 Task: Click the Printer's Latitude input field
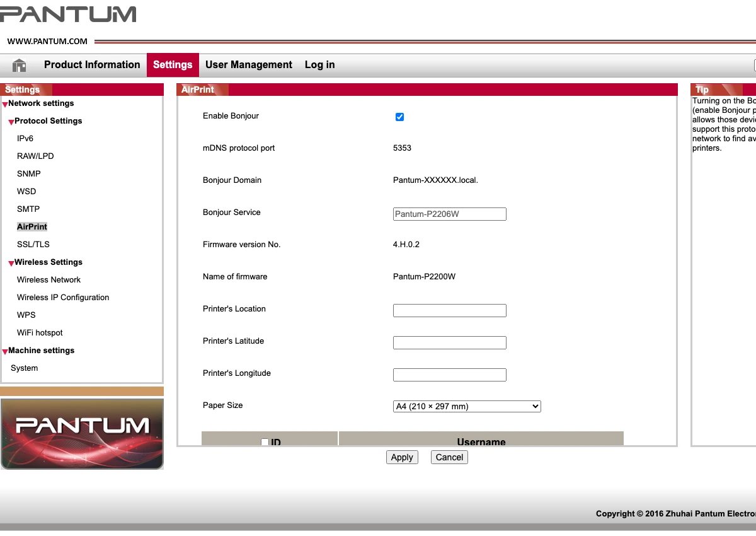point(450,342)
